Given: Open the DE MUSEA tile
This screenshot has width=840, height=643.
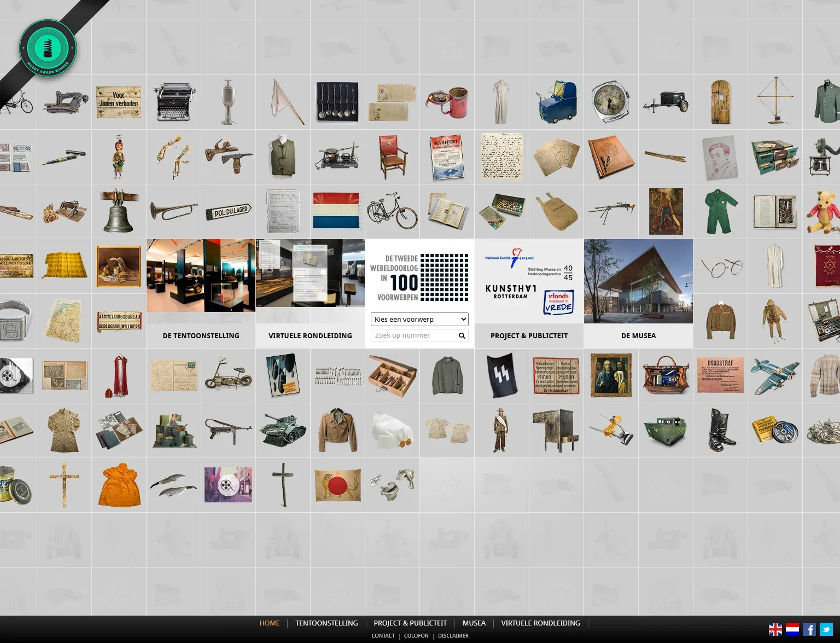Looking at the screenshot, I should coord(638,294).
